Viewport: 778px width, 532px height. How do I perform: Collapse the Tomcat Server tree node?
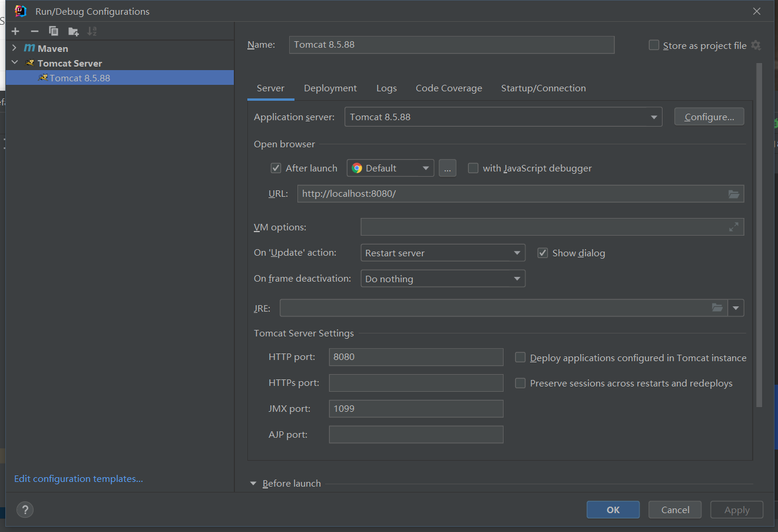pyautogui.click(x=14, y=62)
